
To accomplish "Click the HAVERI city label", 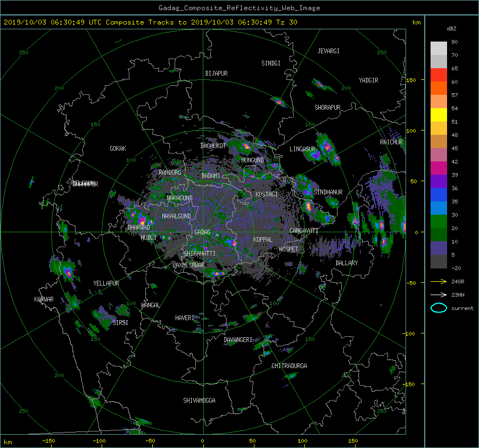I will click(185, 318).
